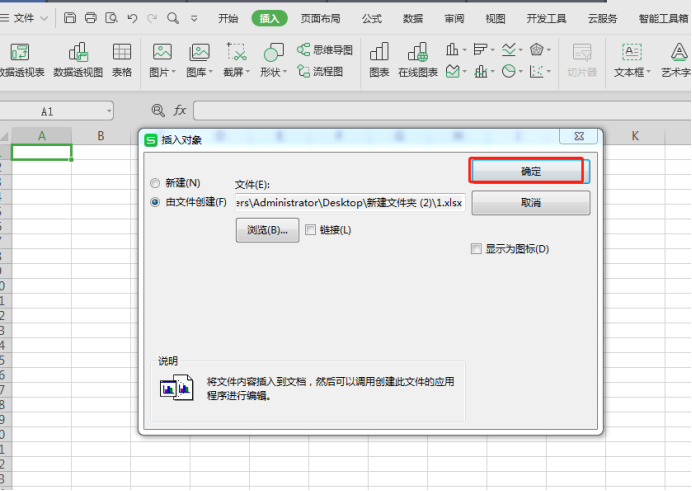692x491 pixels.
Task: Select column B header
Action: tap(101, 136)
